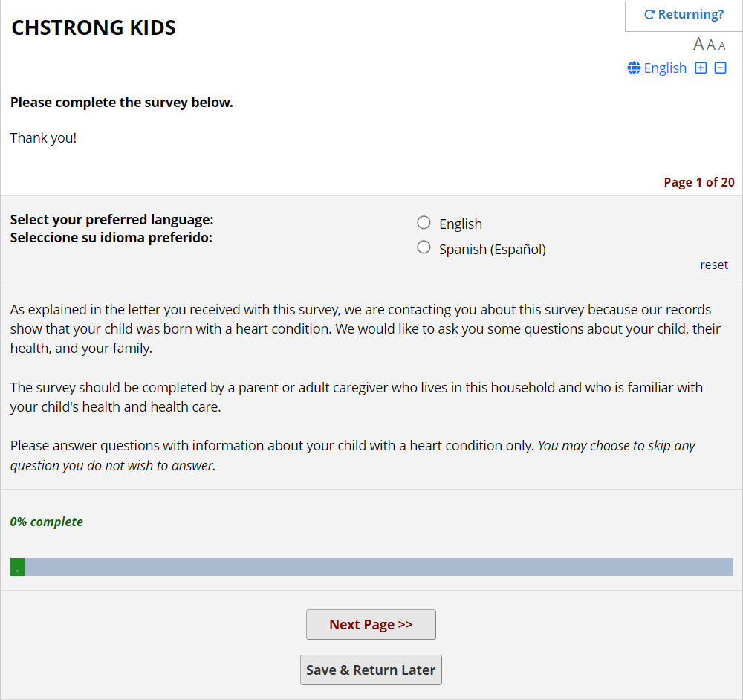The width and height of the screenshot is (743, 700).
Task: Click the CHSTRONG KIDS survey title
Action: click(x=94, y=28)
